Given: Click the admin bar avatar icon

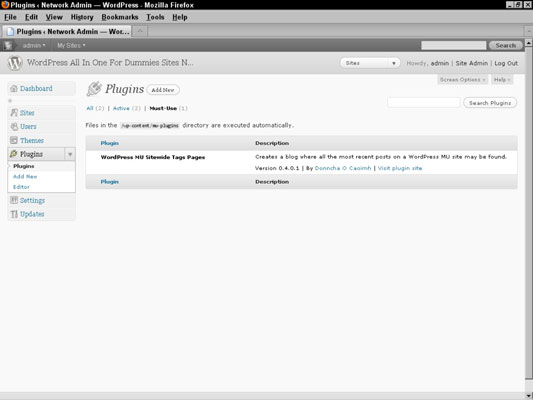Looking at the screenshot, I should point(8,45).
